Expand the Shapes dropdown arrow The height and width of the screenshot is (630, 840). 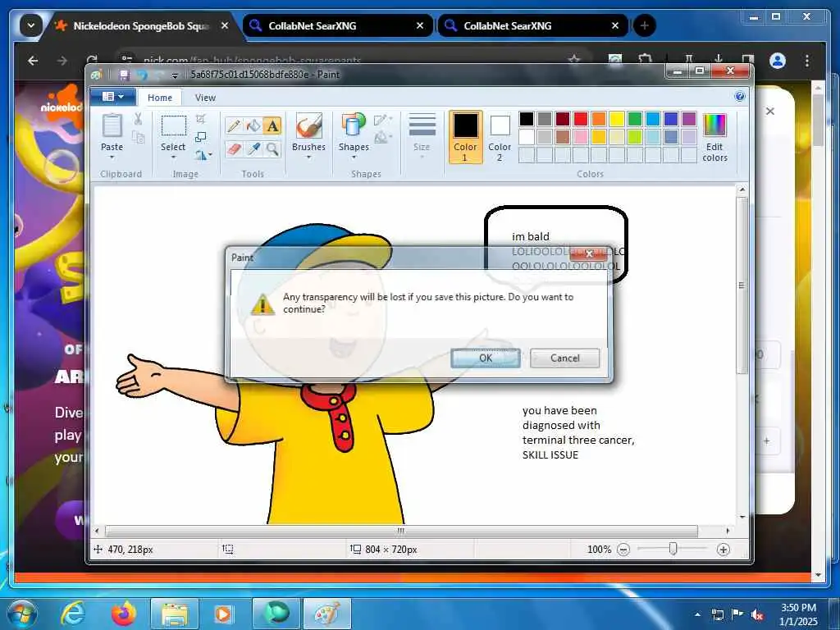pyautogui.click(x=354, y=157)
